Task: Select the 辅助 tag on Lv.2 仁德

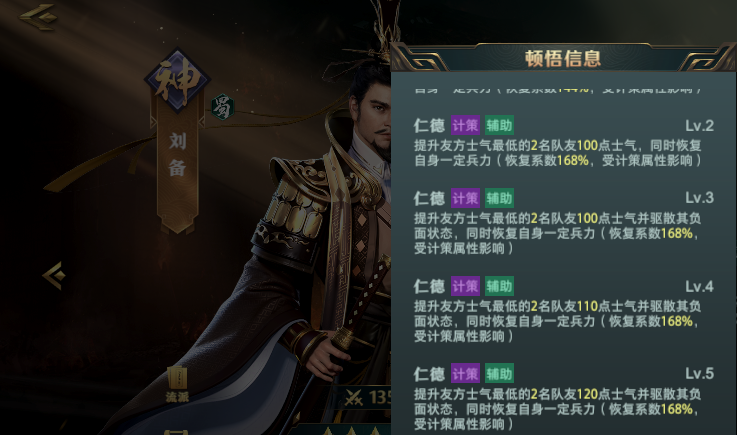Action: click(499, 126)
